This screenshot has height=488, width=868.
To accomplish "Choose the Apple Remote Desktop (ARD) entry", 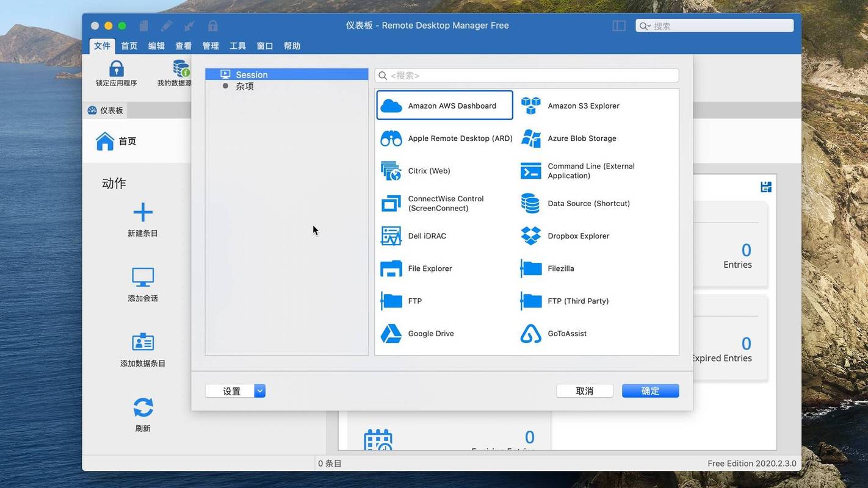I will (444, 138).
